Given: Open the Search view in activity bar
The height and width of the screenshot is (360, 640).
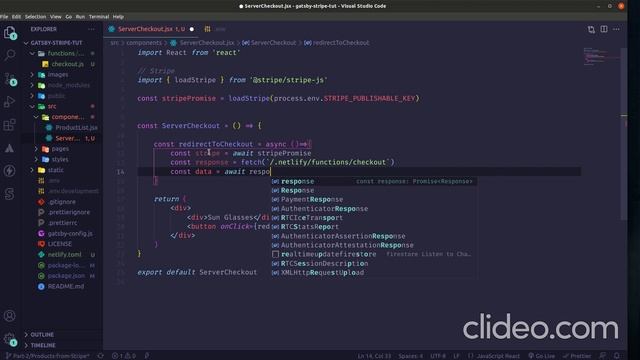Looking at the screenshot, I should [10, 55].
